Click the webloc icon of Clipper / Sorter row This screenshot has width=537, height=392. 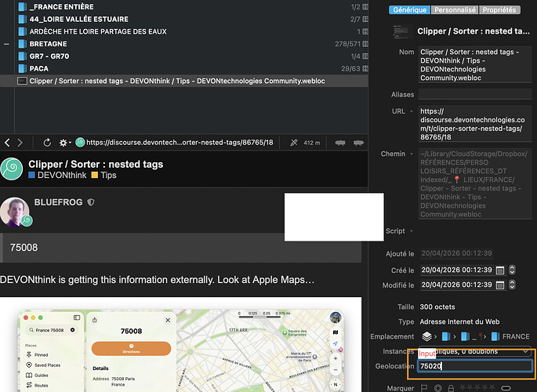(22, 81)
